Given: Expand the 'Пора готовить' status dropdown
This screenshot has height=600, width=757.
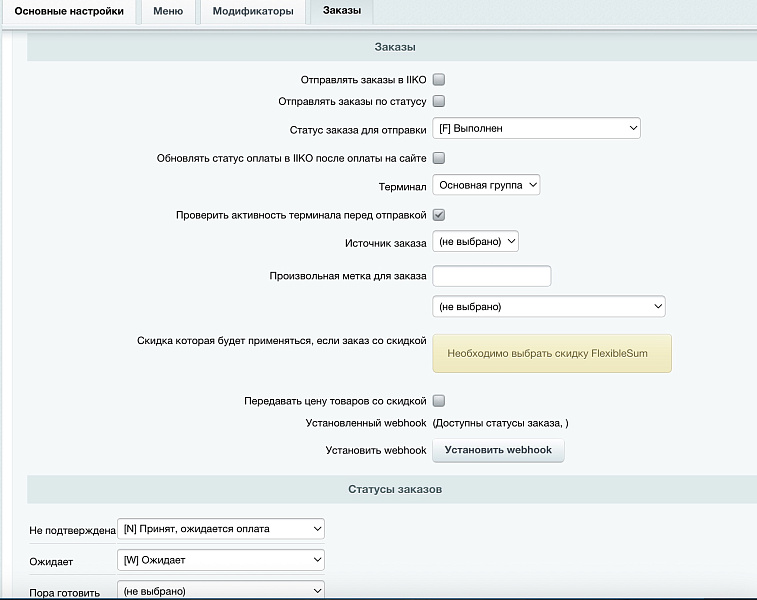Looking at the screenshot, I should click(x=221, y=590).
